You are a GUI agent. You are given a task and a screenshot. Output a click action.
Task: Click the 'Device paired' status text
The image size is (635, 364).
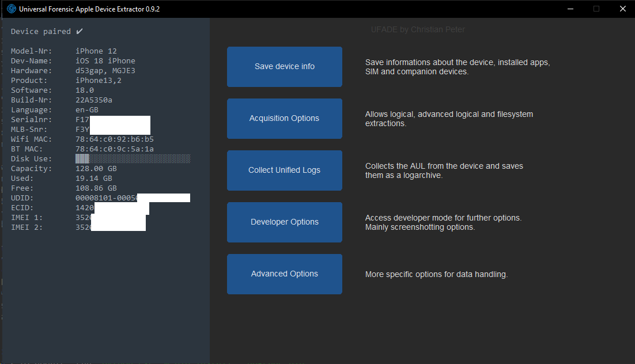47,32
